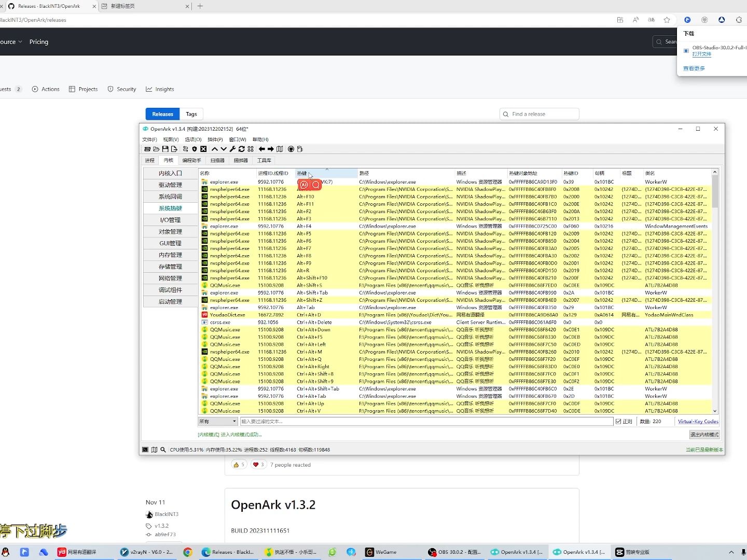Click the filter text input in OpenArk

426,422
